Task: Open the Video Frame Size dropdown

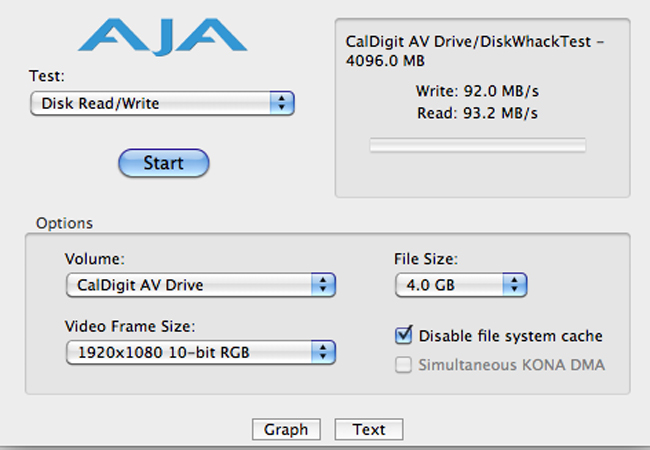Action: [x=201, y=352]
